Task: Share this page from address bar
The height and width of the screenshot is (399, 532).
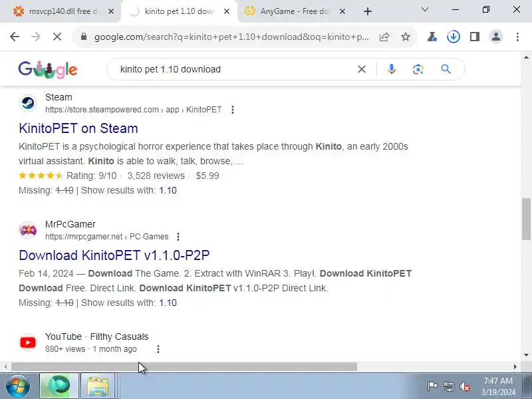Action: [384, 37]
